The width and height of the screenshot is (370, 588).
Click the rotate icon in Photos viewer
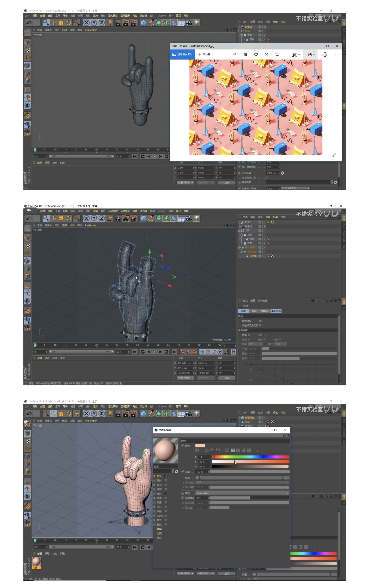(x=266, y=54)
